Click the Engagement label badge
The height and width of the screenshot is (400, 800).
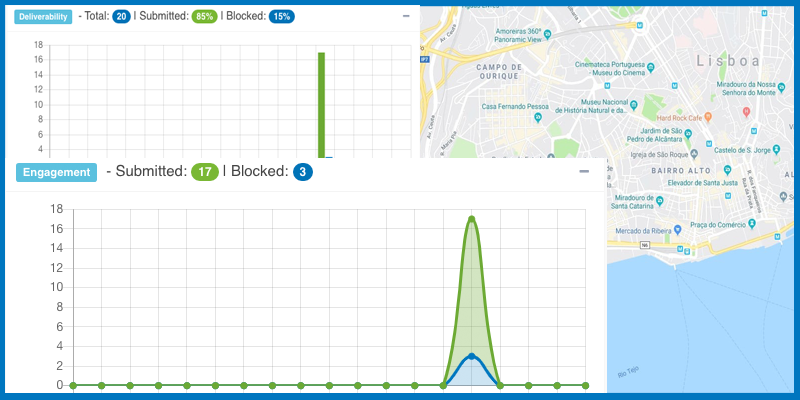coord(56,172)
